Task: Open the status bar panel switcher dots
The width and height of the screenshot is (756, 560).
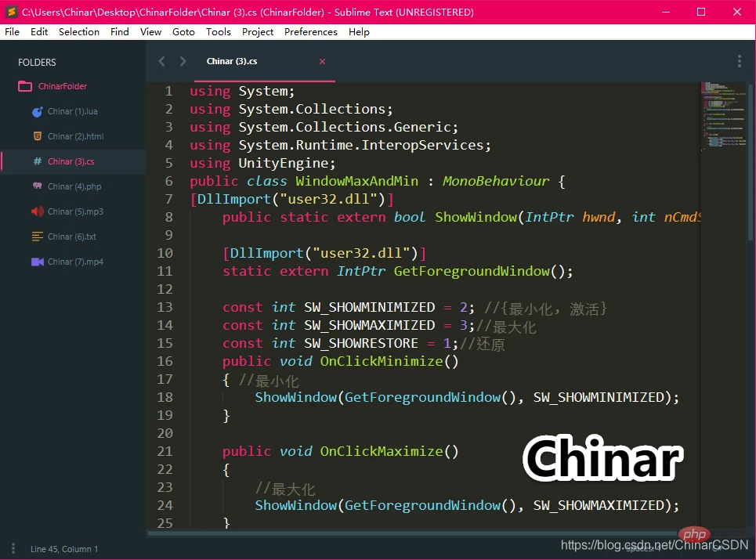Action: (13, 548)
